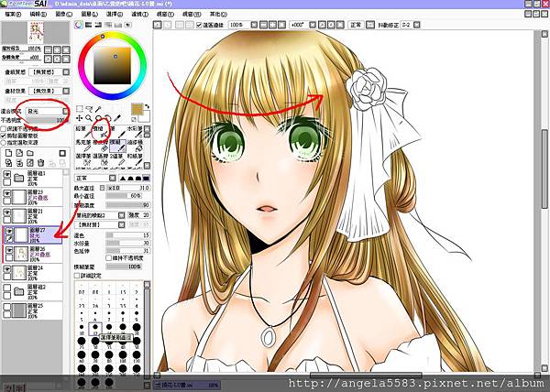Select the zoom magnifier tool

coord(89,118)
